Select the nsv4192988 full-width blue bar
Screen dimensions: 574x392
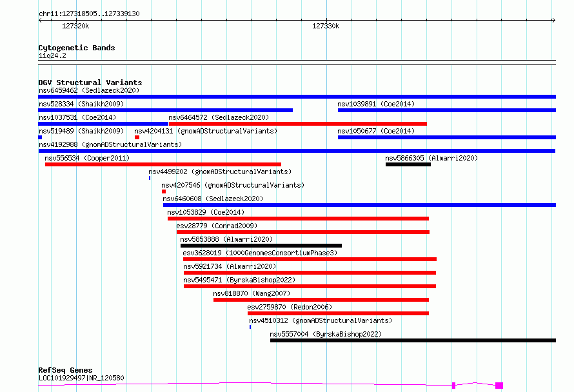297,151
